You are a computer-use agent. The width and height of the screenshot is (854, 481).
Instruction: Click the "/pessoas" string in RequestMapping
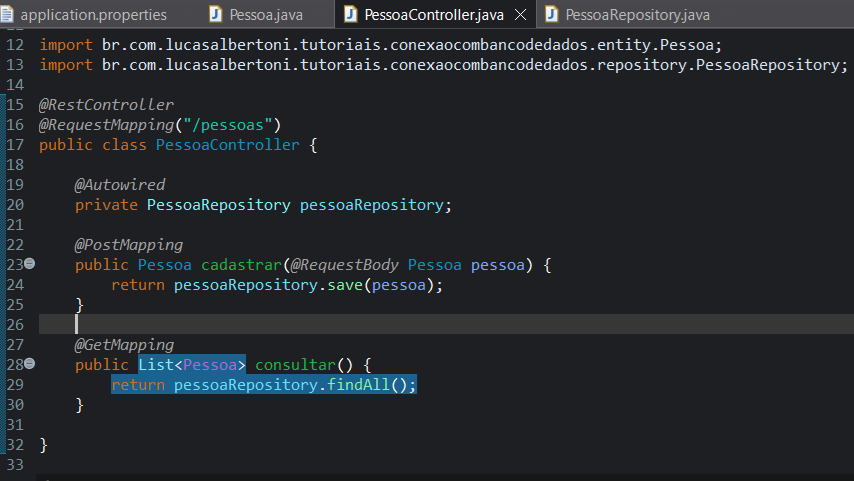pos(239,125)
